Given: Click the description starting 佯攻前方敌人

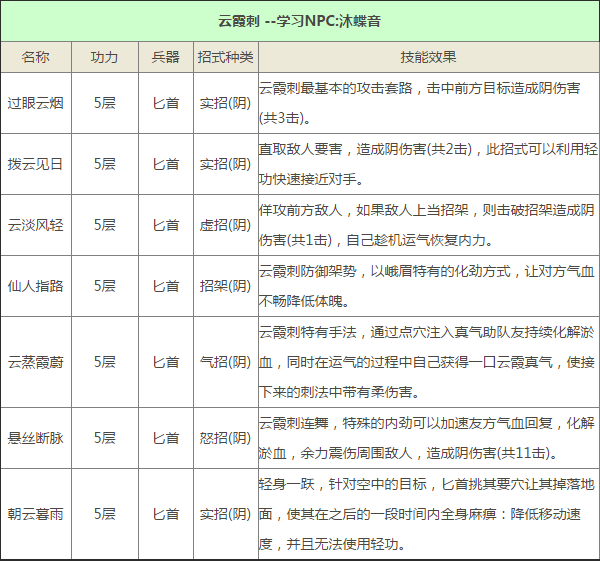Looking at the screenshot, I should (x=427, y=225).
